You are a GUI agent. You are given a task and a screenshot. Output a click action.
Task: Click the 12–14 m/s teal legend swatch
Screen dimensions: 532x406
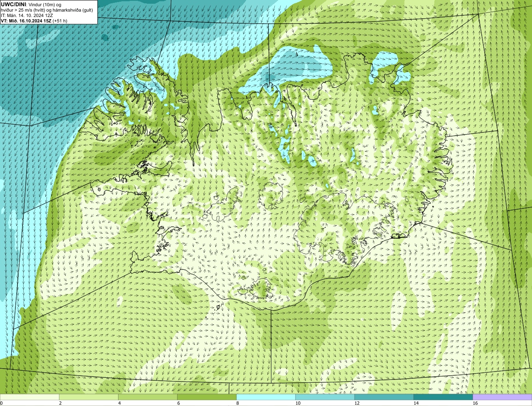(384, 397)
